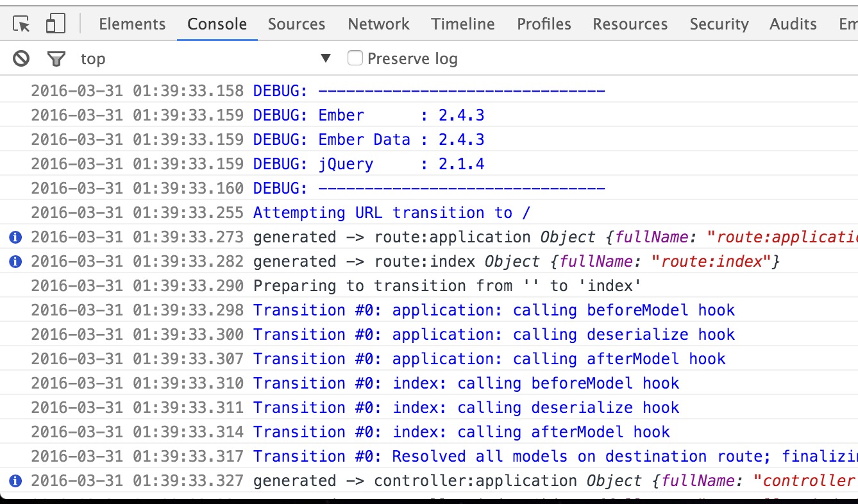Select the Timeline tab

pyautogui.click(x=462, y=24)
